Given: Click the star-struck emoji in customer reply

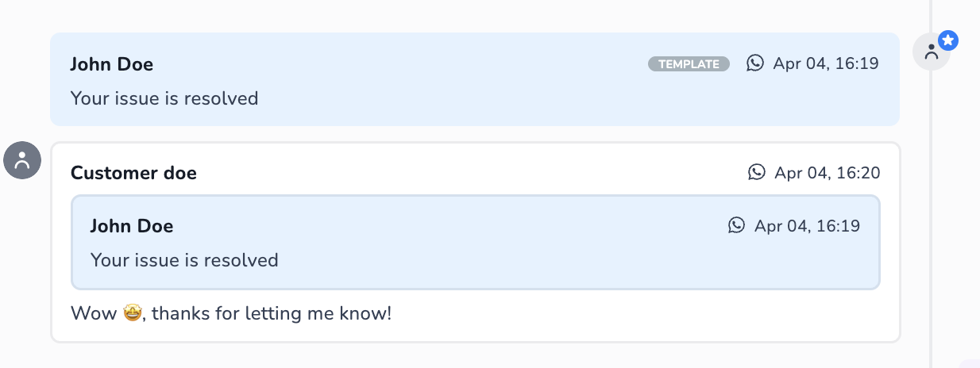Looking at the screenshot, I should 133,313.
